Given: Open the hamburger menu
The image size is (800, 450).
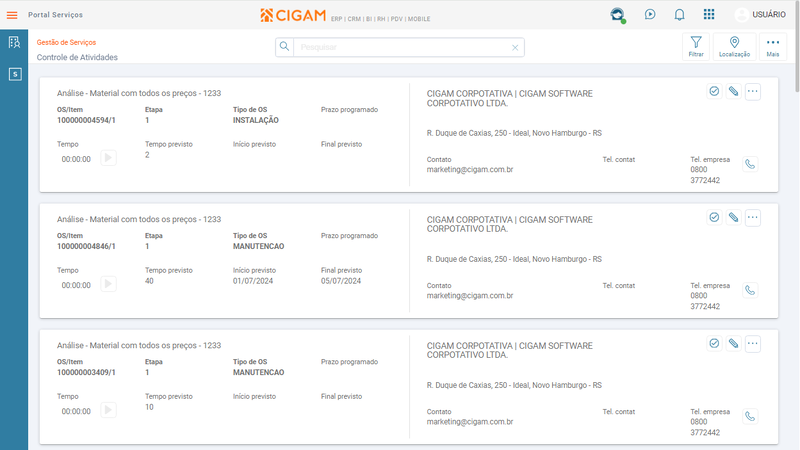Looking at the screenshot, I should tap(12, 15).
